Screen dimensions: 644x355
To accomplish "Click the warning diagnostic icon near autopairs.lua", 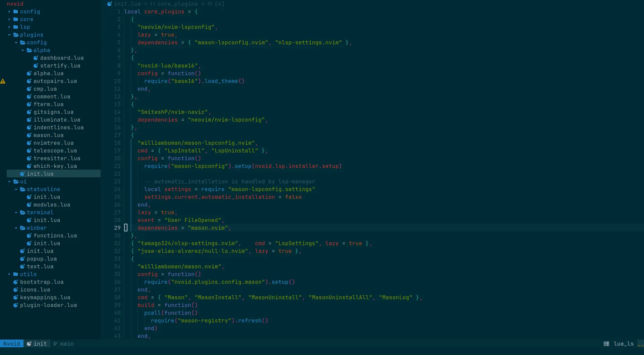I will (x=3, y=81).
